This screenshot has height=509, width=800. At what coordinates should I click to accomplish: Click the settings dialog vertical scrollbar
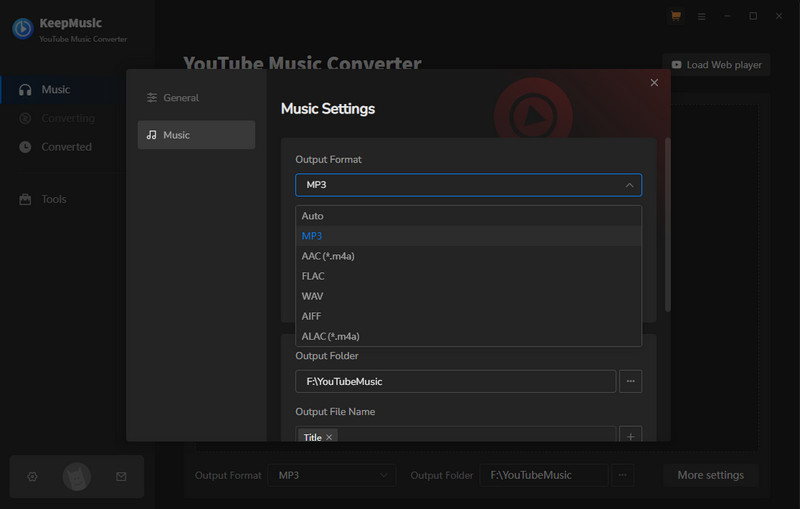[667, 224]
